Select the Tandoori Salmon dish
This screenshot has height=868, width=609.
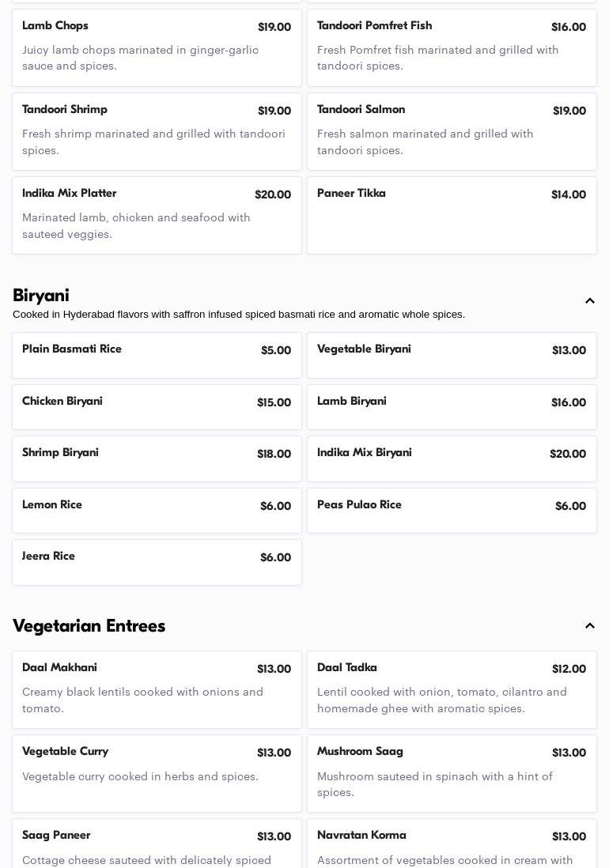click(452, 131)
